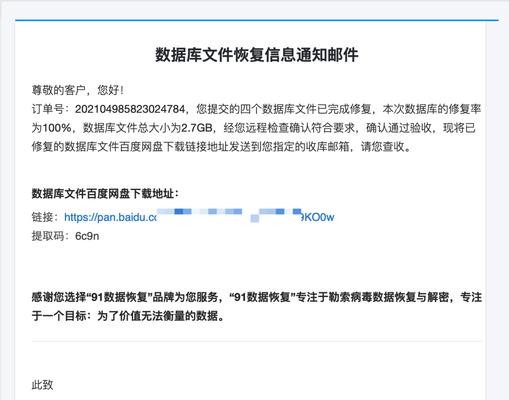Click the horizontal divider above 此致
This screenshot has width=509, height=400.
(x=257, y=341)
